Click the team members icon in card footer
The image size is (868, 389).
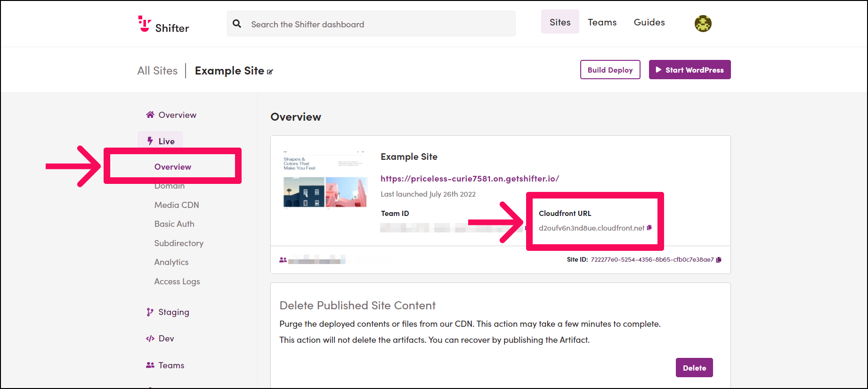tap(283, 260)
